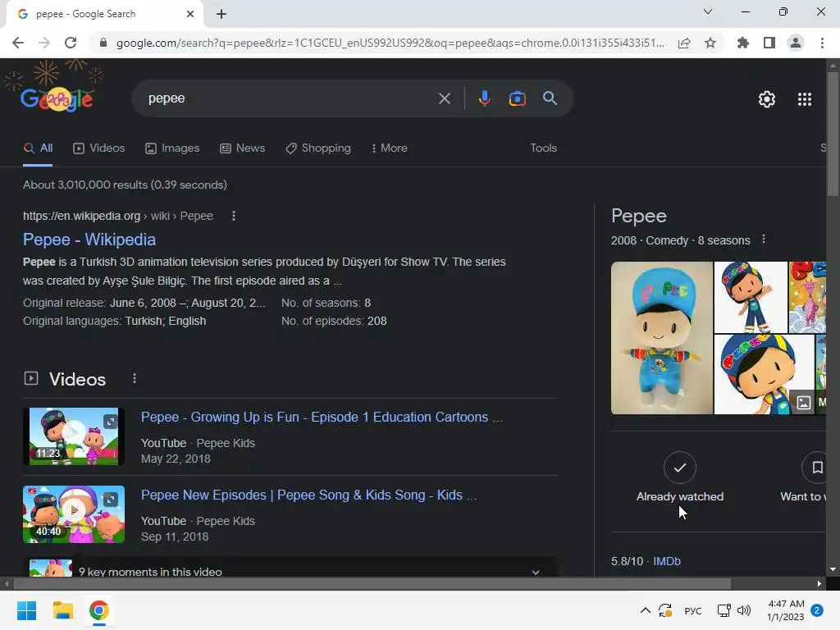
Task: Expand the More search filters menu
Action: (x=390, y=148)
